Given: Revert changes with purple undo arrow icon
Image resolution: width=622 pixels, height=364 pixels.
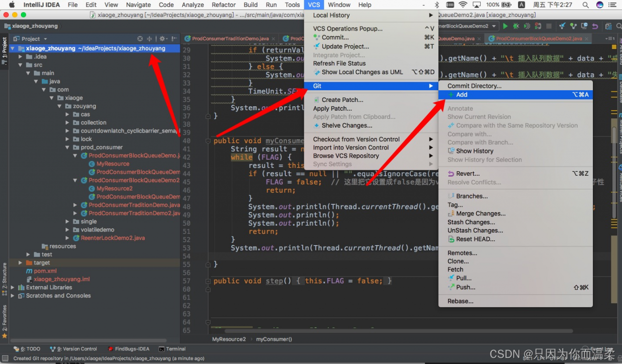Looking at the screenshot, I should click(x=595, y=26).
